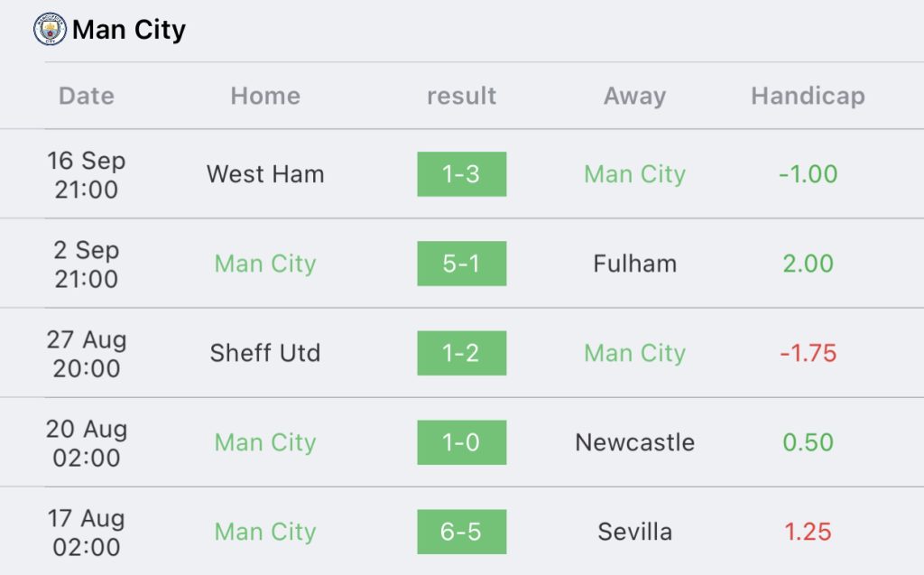Image resolution: width=924 pixels, height=575 pixels.
Task: Open the 1-2 result badge
Action: (x=461, y=353)
